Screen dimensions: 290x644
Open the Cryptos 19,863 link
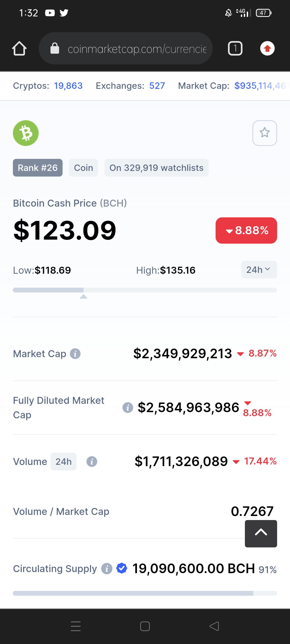point(68,86)
